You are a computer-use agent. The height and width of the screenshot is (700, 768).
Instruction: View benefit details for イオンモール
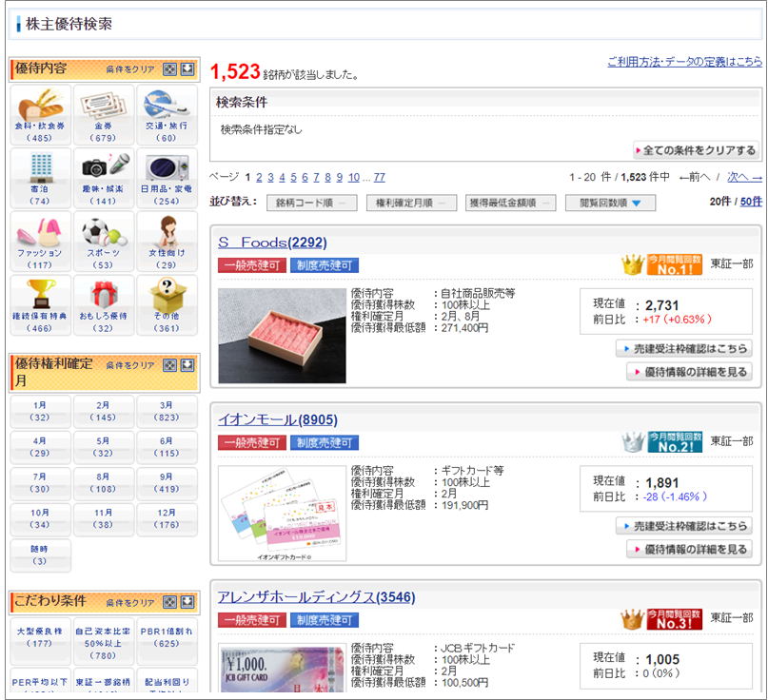[x=690, y=549]
